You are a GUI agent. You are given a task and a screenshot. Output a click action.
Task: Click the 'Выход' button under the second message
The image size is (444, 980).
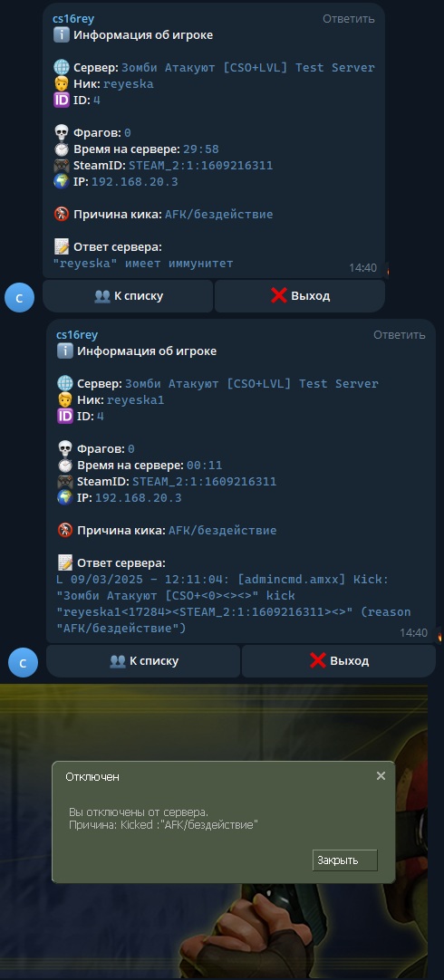pos(338,660)
